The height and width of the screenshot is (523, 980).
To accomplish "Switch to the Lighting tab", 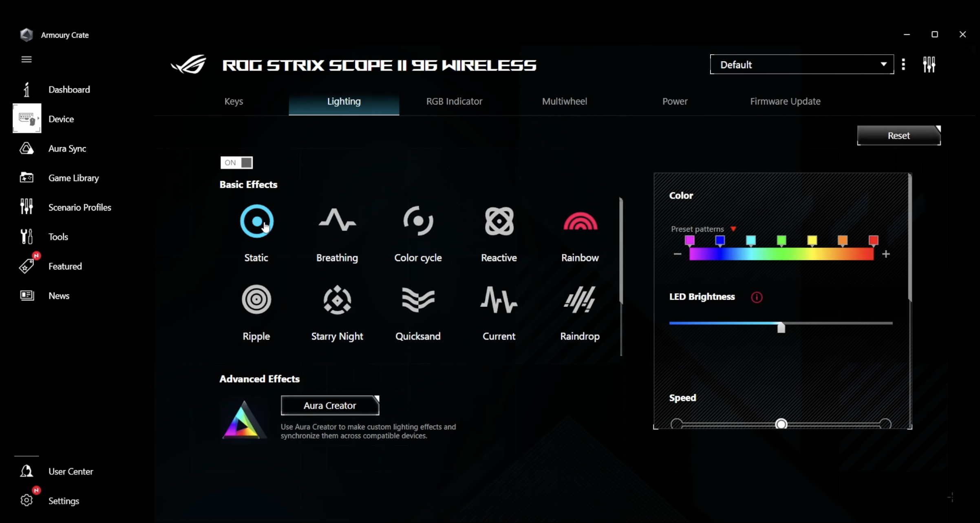I will [x=344, y=101].
